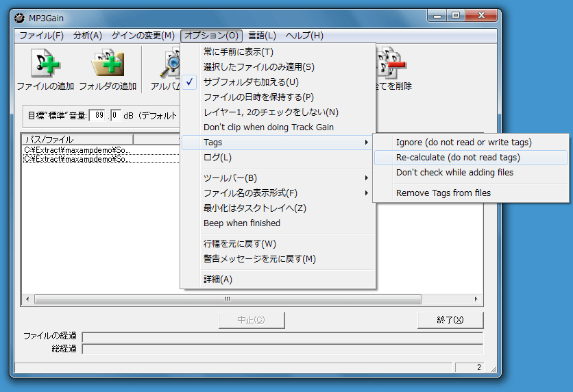Select second C:¥Extract¥maxampdemo file row
Image resolution: width=573 pixels, height=392 pixels.
(101, 159)
